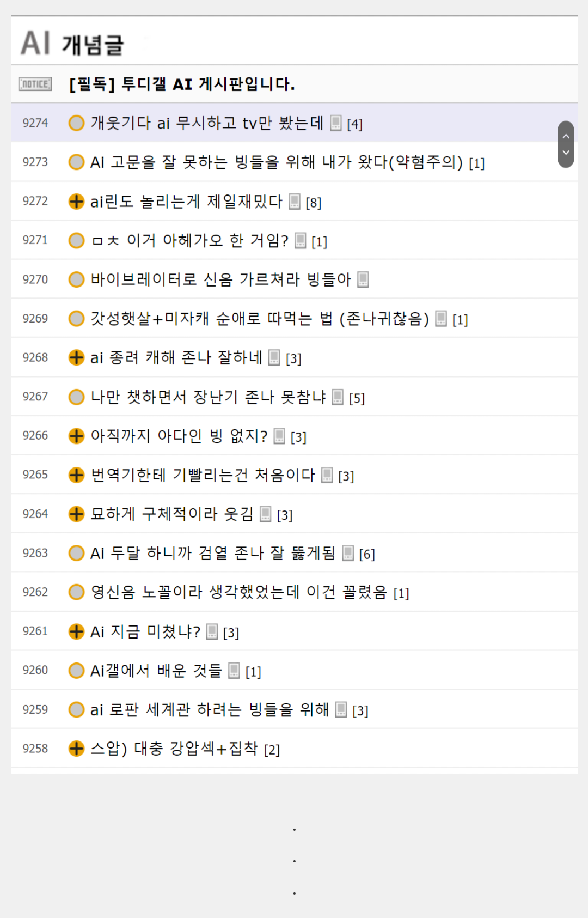Click the down chevron on the scroll widget

pyautogui.click(x=566, y=153)
